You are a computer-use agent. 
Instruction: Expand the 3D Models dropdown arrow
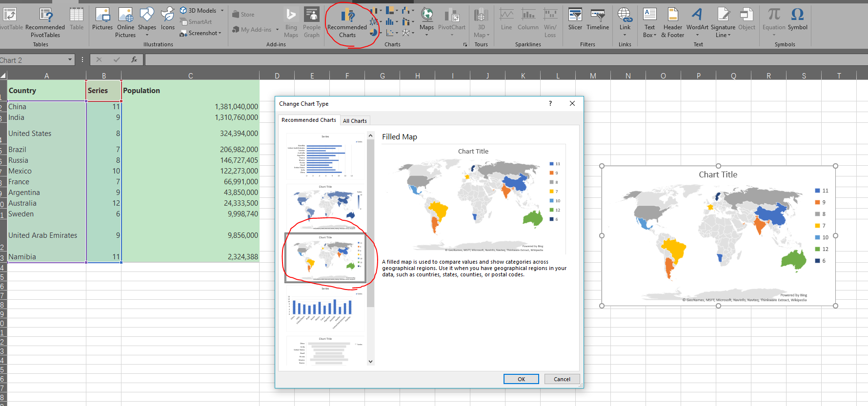222,10
